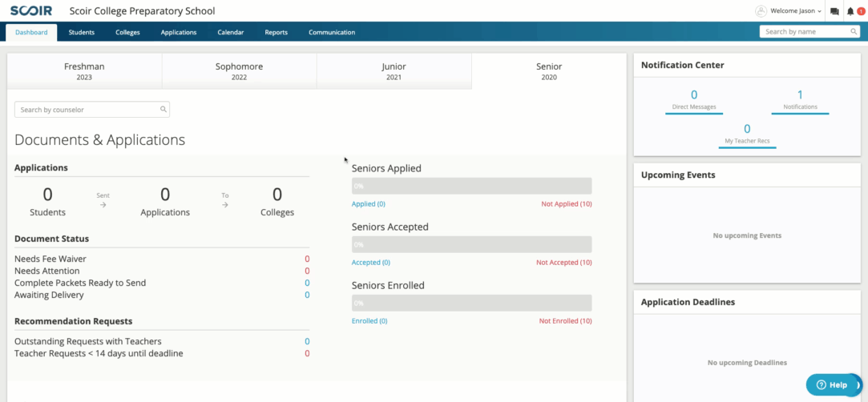Click magnifier in Search by counselor box
Image resolution: width=868 pixels, height=402 pixels.
tap(164, 110)
